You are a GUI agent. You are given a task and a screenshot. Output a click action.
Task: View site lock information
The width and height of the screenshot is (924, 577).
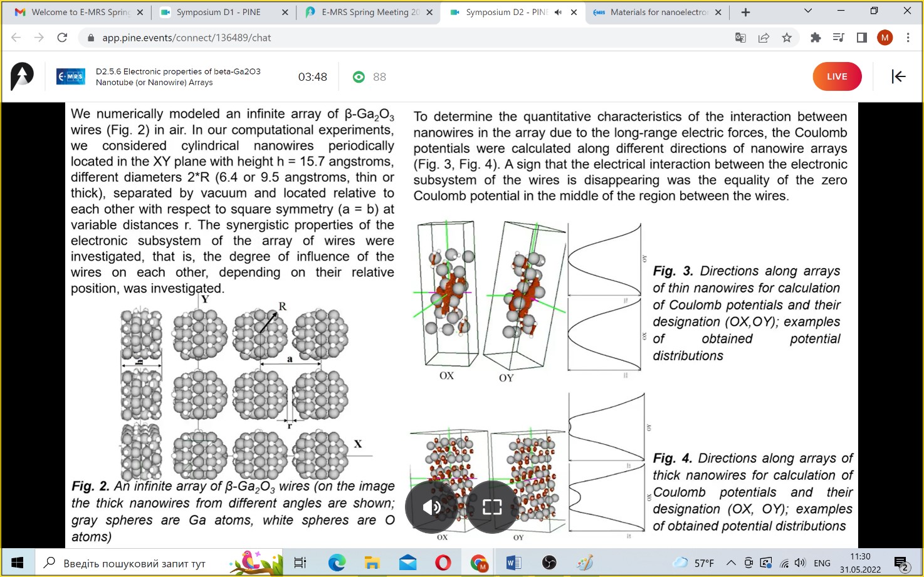[91, 38]
